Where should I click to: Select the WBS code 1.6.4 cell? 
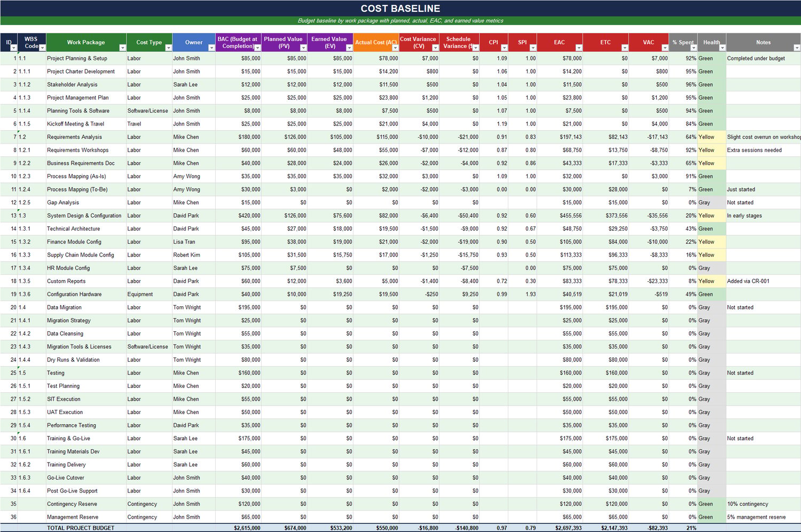(x=32, y=491)
